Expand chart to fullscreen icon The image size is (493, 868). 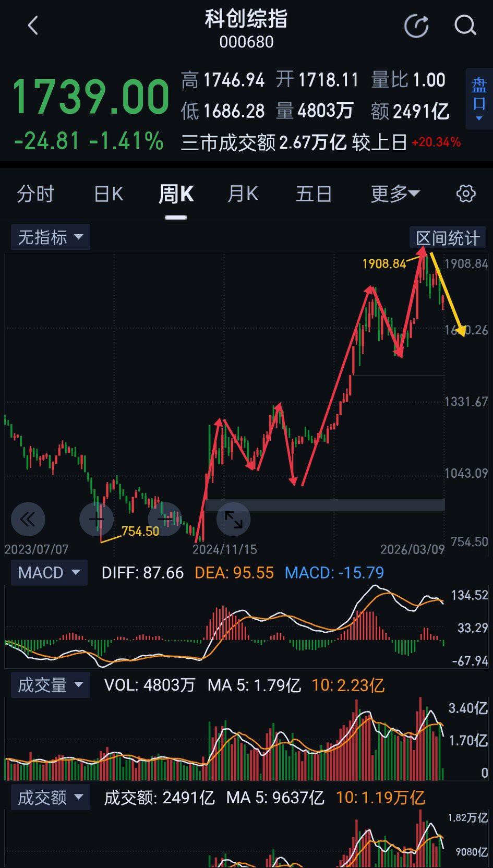pos(233,519)
